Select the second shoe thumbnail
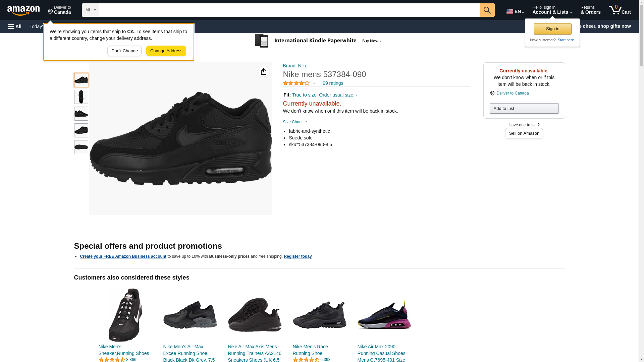This screenshot has width=644, height=362. point(81,97)
